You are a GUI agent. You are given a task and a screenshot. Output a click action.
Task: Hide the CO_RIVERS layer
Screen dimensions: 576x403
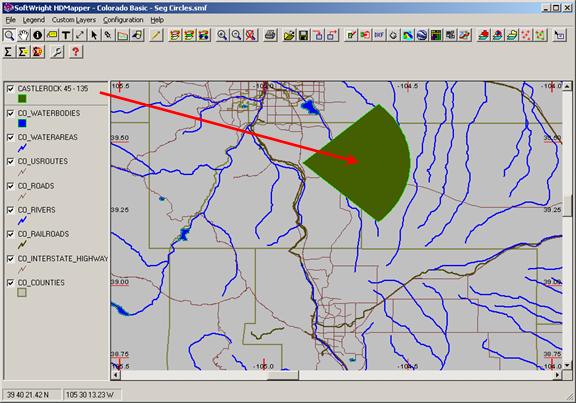(x=11, y=210)
